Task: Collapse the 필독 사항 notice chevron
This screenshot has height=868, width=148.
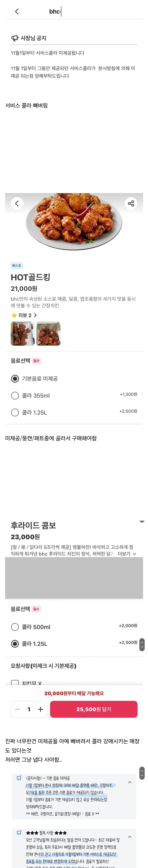Action: point(130,837)
